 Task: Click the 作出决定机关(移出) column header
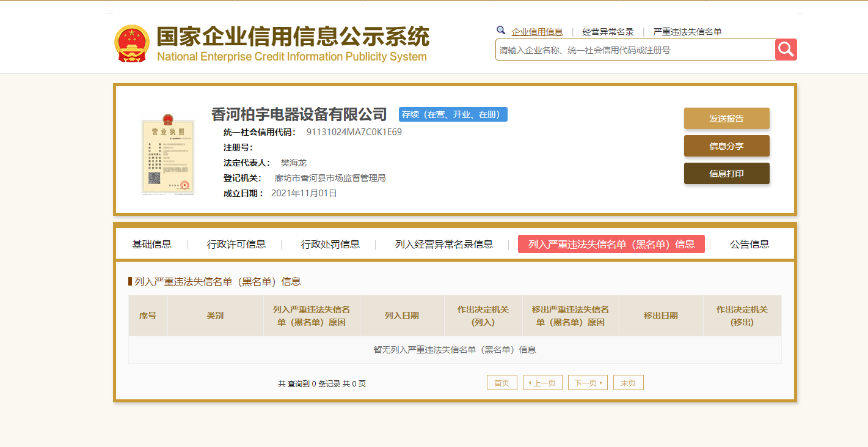742,316
